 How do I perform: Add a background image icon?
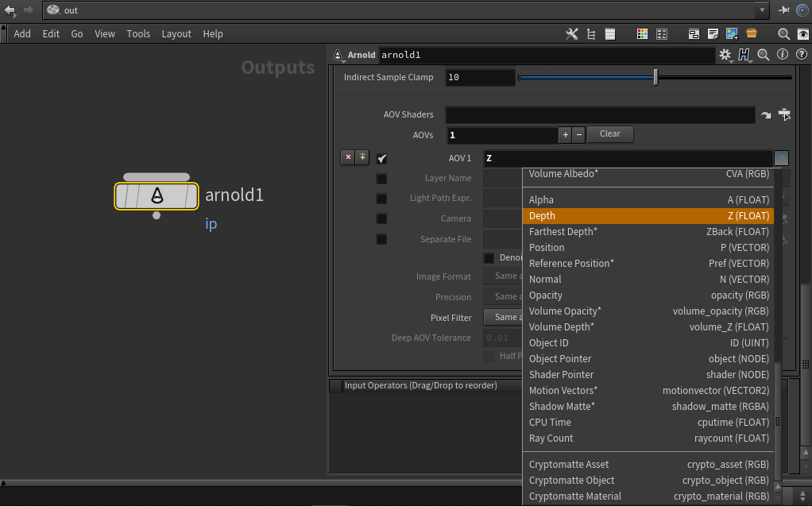pos(732,33)
